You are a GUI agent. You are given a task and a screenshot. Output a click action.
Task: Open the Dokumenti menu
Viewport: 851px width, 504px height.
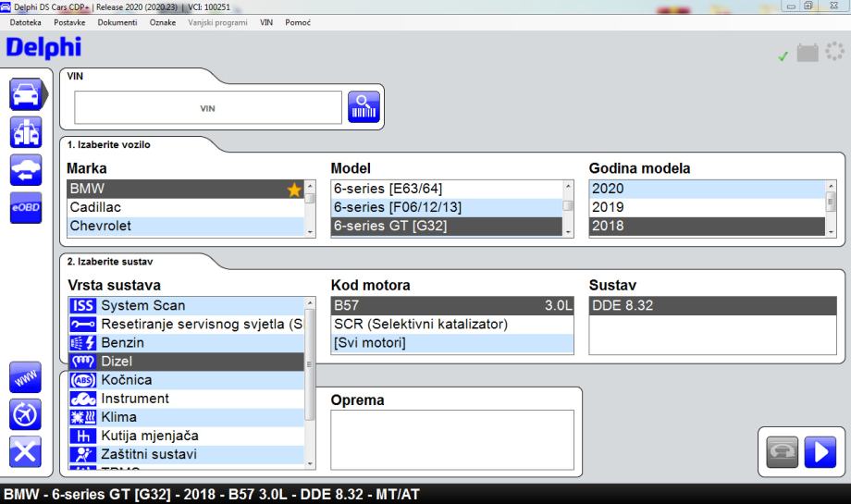(117, 22)
